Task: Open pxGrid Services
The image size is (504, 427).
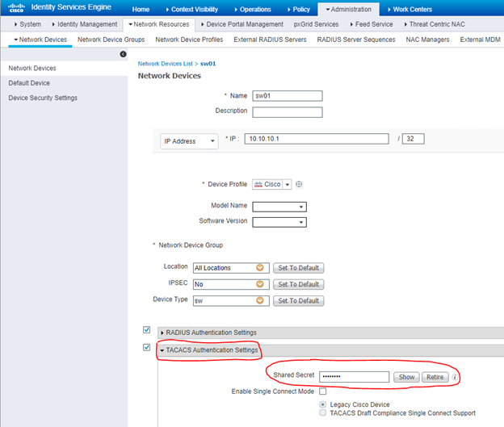Action: pos(316,24)
